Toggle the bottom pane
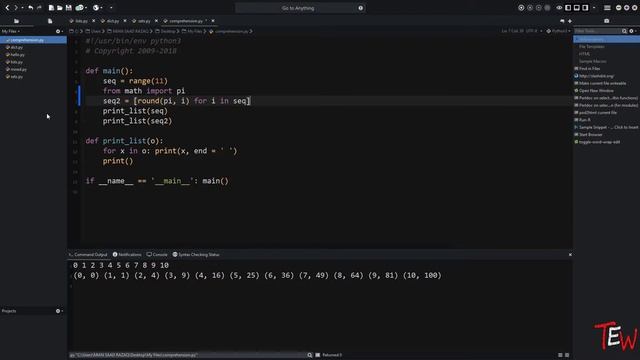This screenshot has height=360, width=640. [577, 8]
